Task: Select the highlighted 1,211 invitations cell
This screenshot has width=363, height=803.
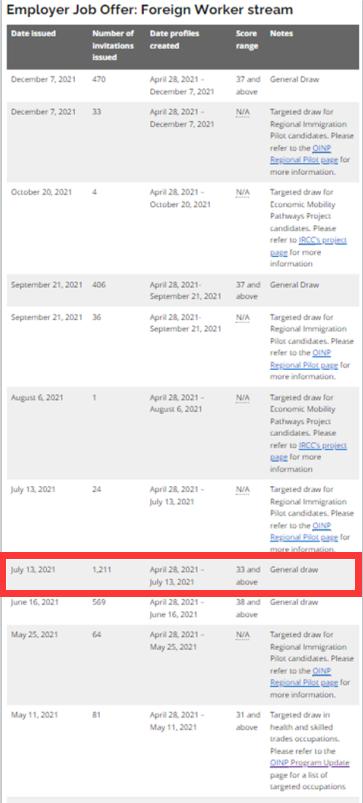Action: pos(102,569)
